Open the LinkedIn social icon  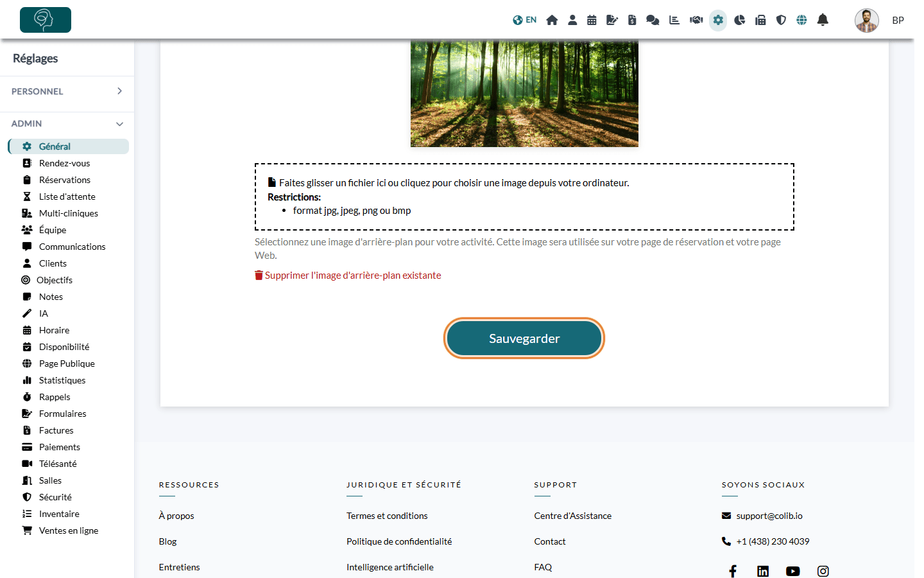(x=763, y=571)
